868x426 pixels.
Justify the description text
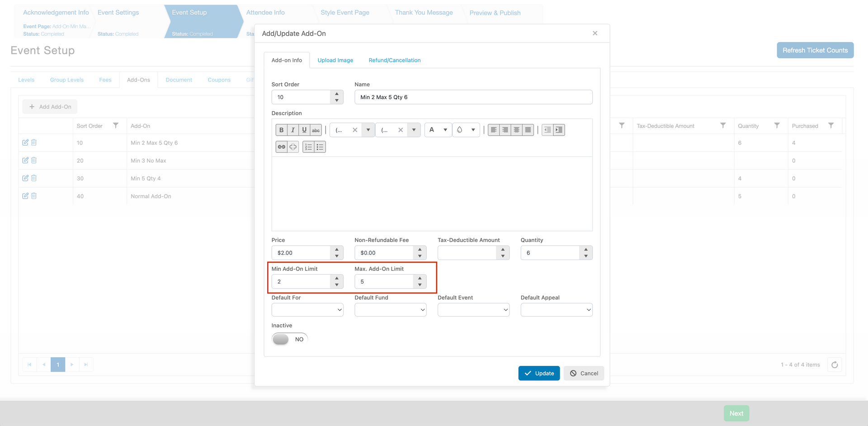tap(528, 130)
